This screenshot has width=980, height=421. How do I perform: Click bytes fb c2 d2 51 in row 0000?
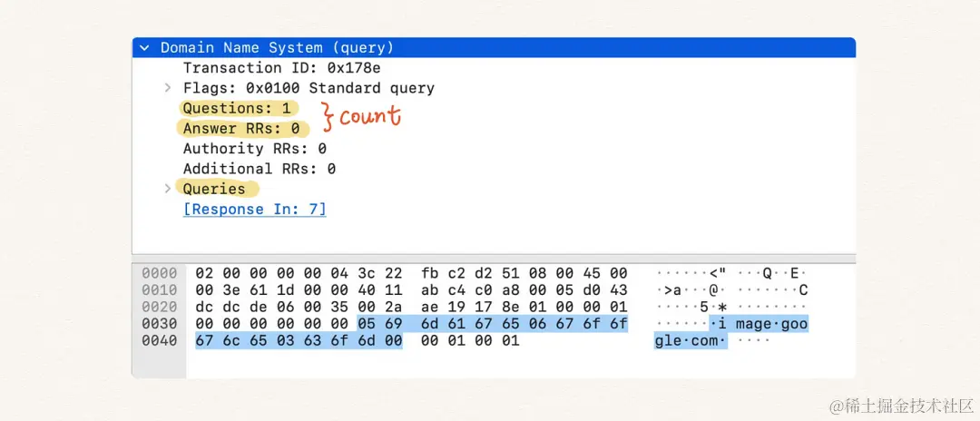(470, 274)
